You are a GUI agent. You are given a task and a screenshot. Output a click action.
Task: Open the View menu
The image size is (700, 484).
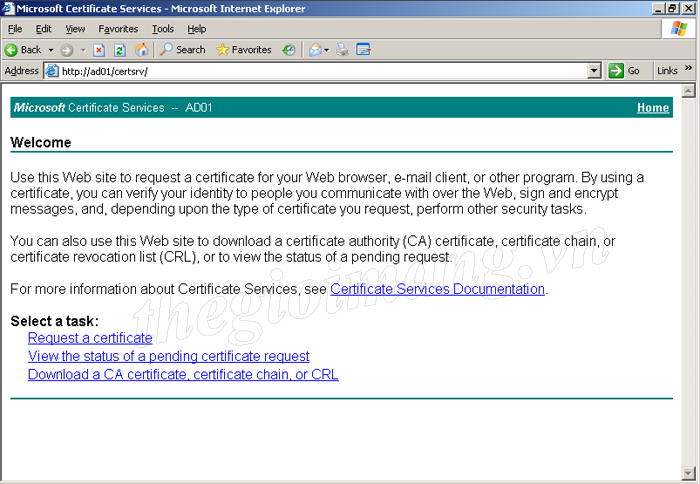[x=75, y=29]
